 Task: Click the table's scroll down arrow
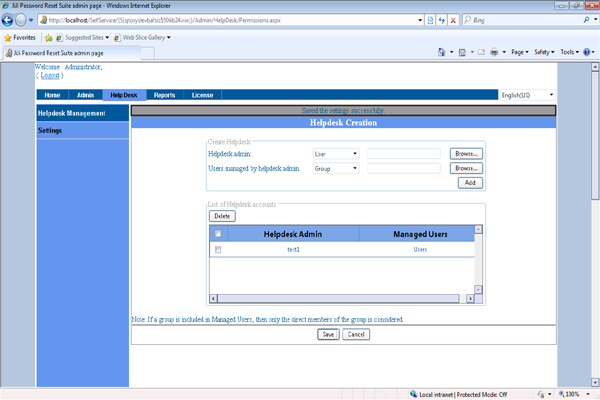point(478,289)
